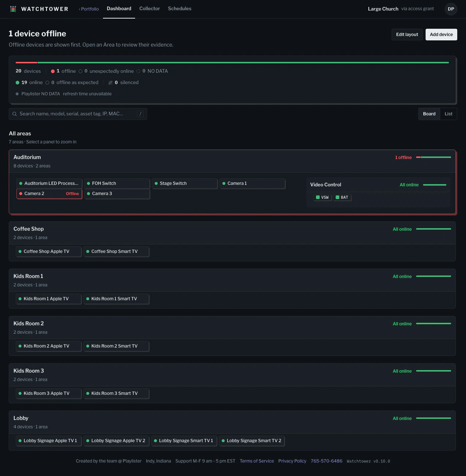
Task: Open the Kids Room 2 area header
Action: pyautogui.click(x=232, y=328)
